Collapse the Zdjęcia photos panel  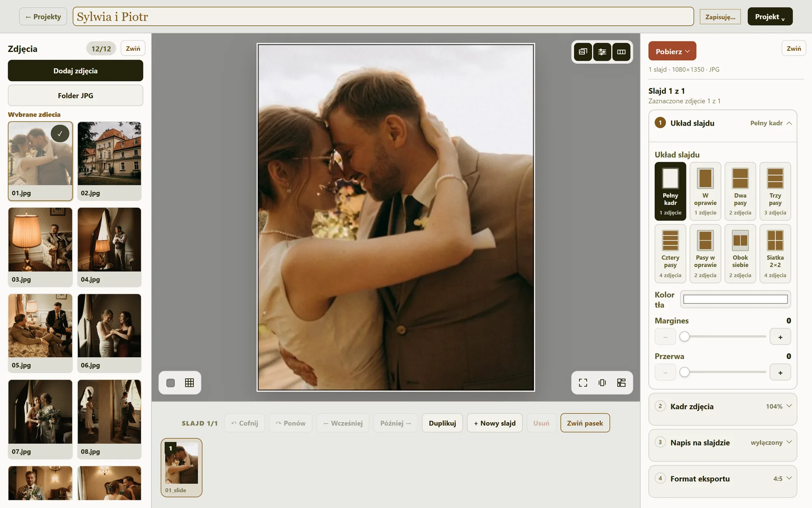pos(133,48)
